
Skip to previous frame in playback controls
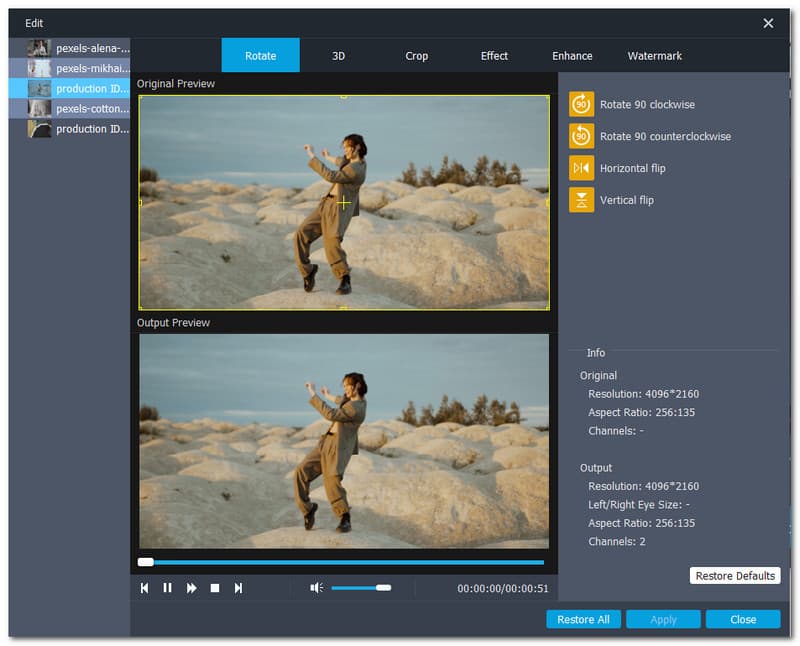click(x=144, y=588)
